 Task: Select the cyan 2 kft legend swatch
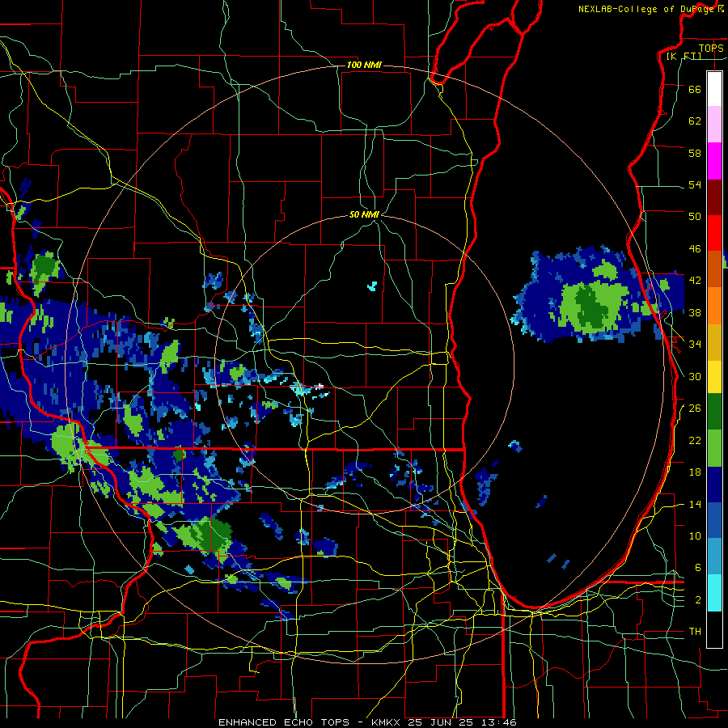pyautogui.click(x=714, y=594)
